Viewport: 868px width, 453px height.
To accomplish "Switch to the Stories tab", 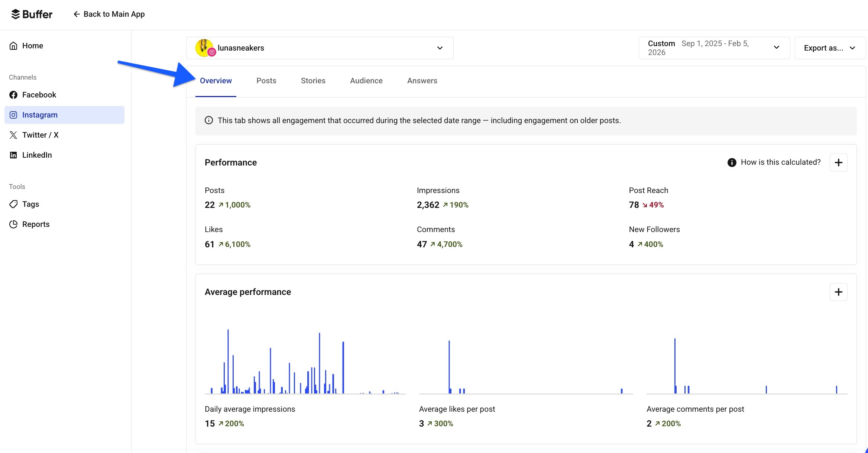I will pos(313,81).
